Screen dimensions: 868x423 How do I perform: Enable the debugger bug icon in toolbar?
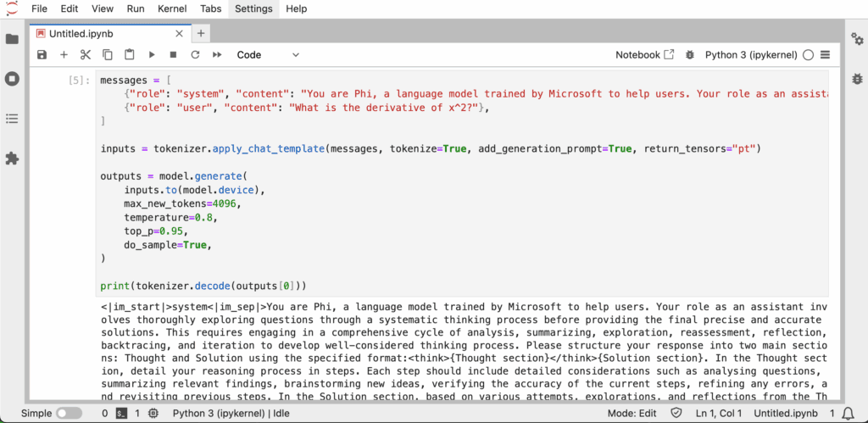690,55
